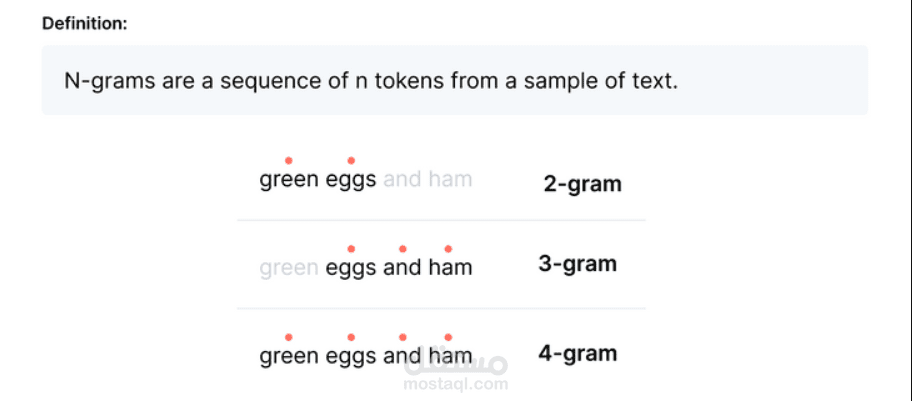Click the word "eggs" in the 2-gram row
912x401 pixels.
(351, 179)
